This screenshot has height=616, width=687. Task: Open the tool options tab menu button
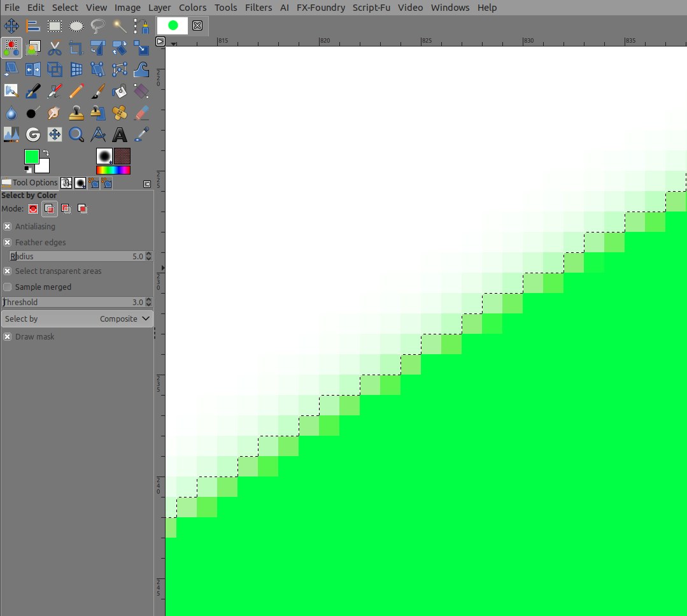tap(147, 184)
